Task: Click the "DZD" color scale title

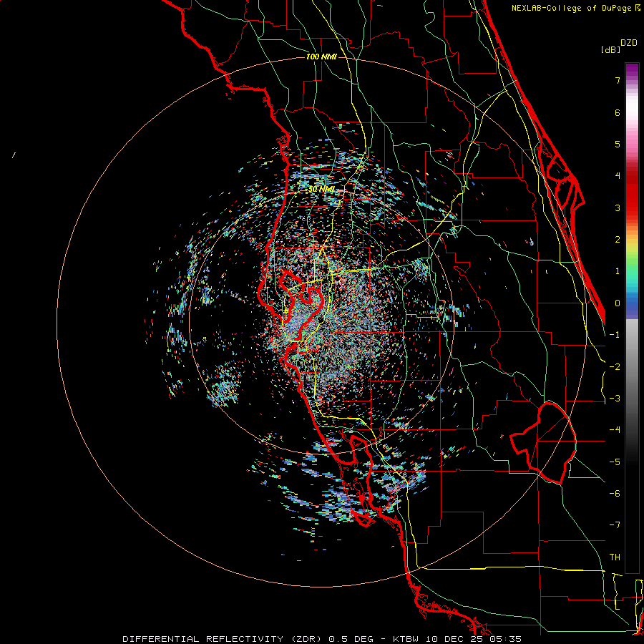Action: tap(629, 43)
